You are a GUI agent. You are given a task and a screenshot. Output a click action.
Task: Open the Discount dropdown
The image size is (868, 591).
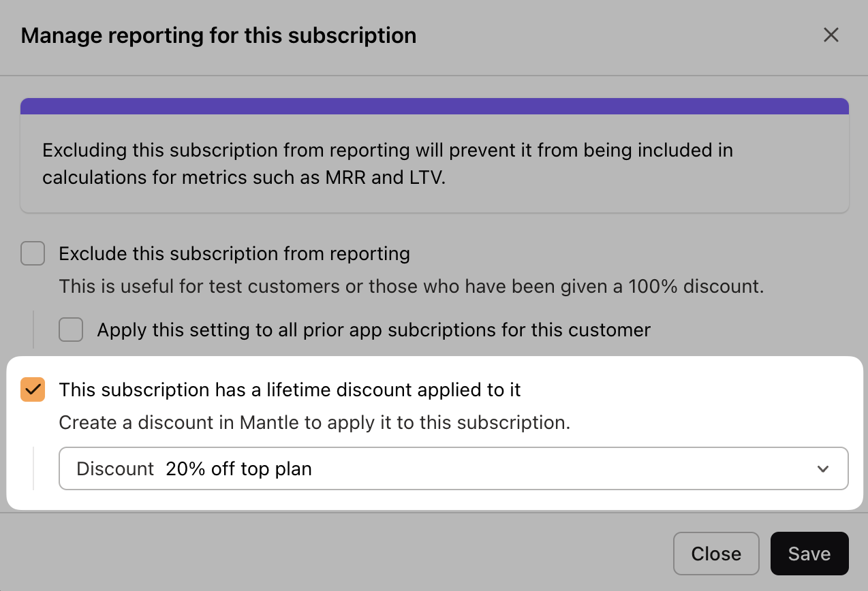click(x=453, y=468)
